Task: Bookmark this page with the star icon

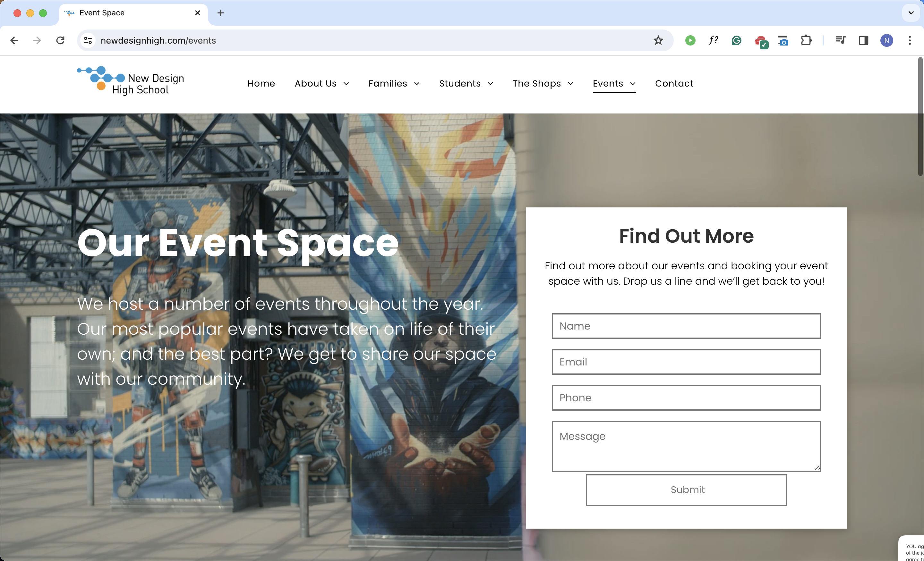Action: [658, 40]
